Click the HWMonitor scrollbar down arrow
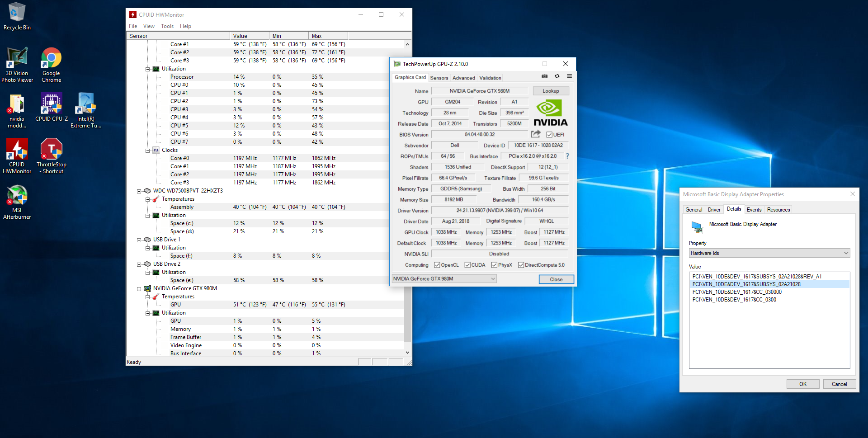The width and height of the screenshot is (868, 438). 407,353
